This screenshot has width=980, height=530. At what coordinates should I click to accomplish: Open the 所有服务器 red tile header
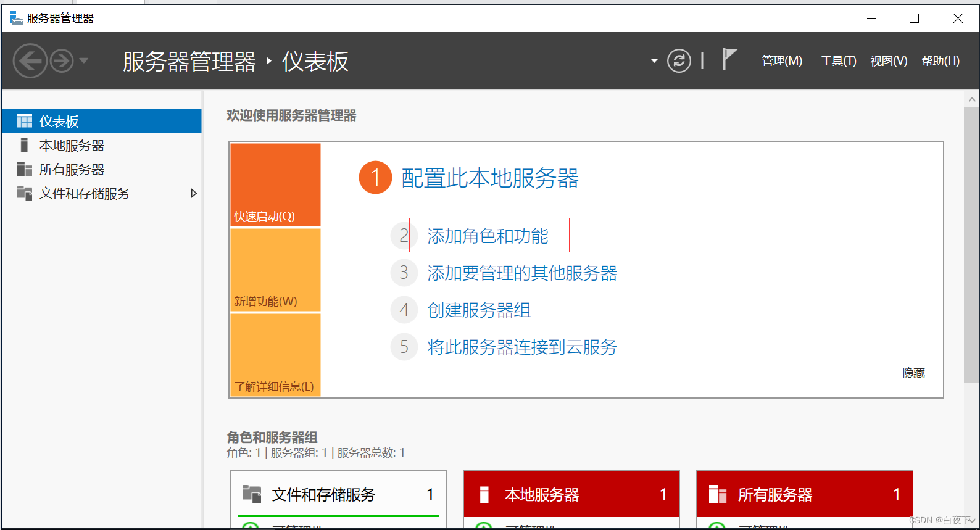(x=805, y=494)
